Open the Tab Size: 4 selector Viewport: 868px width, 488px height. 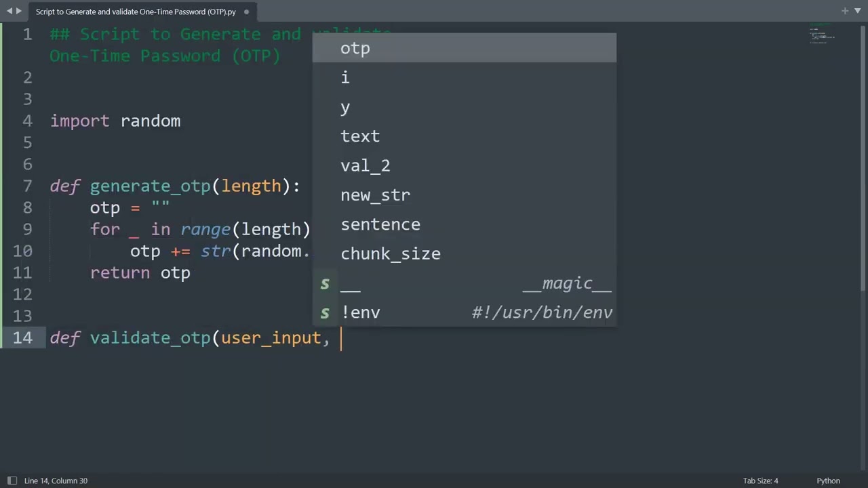pos(760,481)
